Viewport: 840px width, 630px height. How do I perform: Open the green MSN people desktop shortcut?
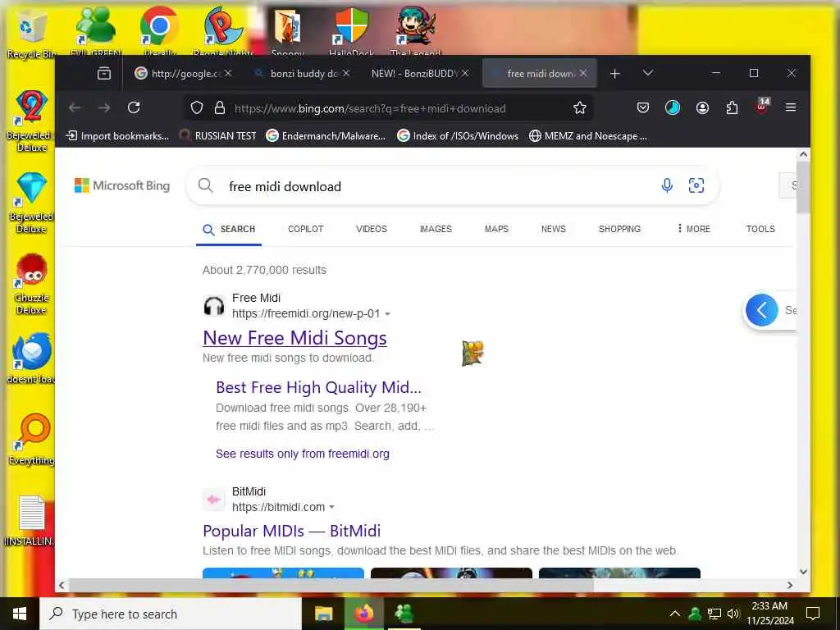95,30
